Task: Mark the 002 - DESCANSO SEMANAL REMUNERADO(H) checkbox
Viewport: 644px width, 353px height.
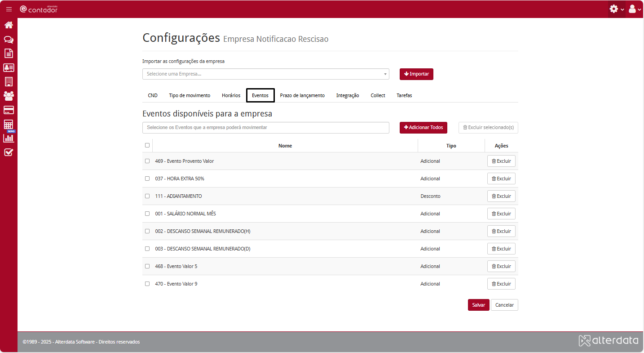Action: [x=147, y=231]
